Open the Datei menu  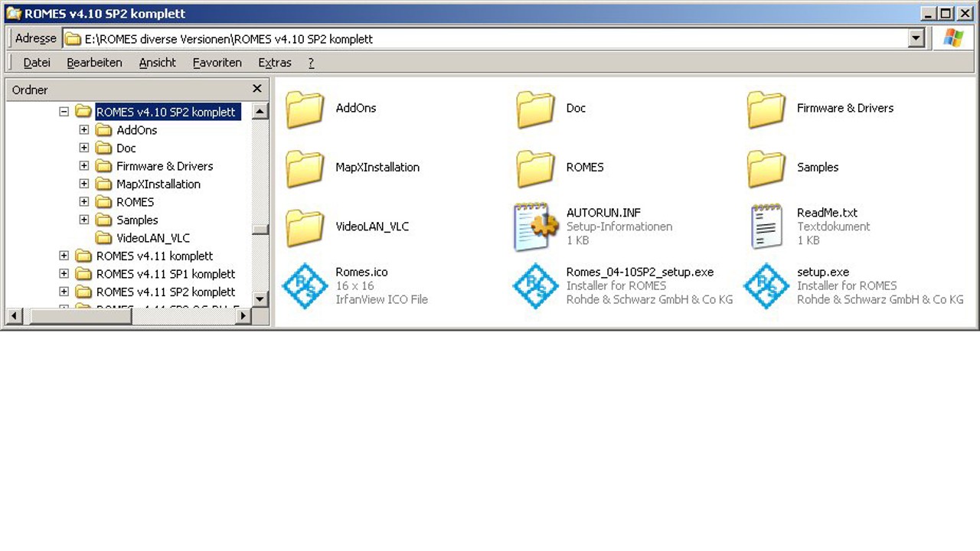(37, 63)
